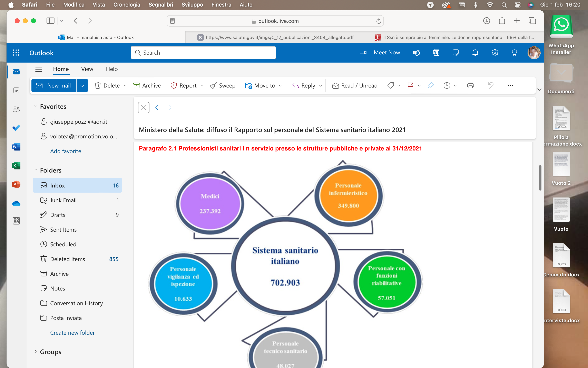
Task: Print the message with printer icon
Action: [471, 85]
